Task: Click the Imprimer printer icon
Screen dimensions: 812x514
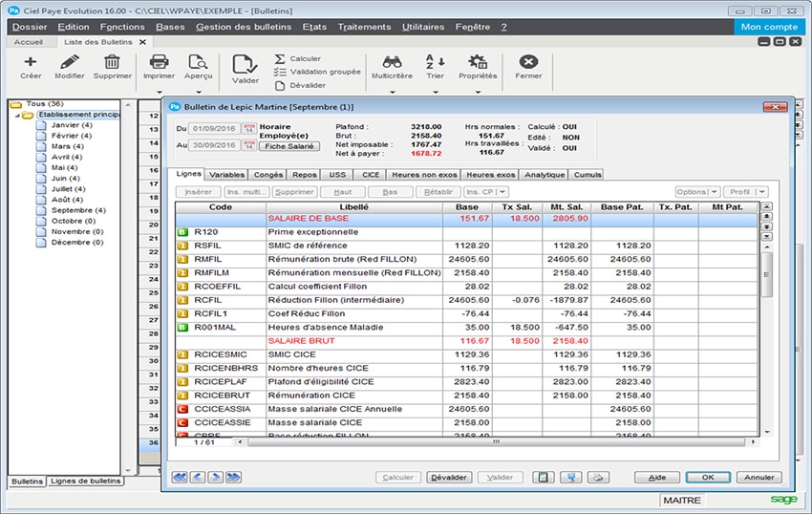Action: [x=159, y=62]
